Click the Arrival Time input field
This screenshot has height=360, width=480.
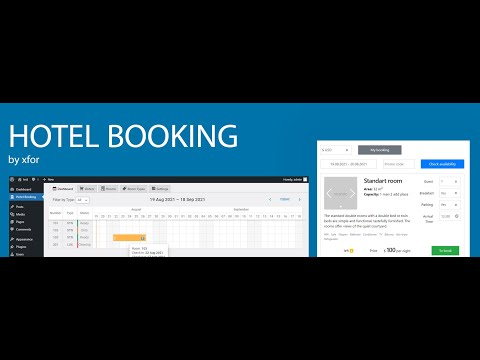[450, 216]
